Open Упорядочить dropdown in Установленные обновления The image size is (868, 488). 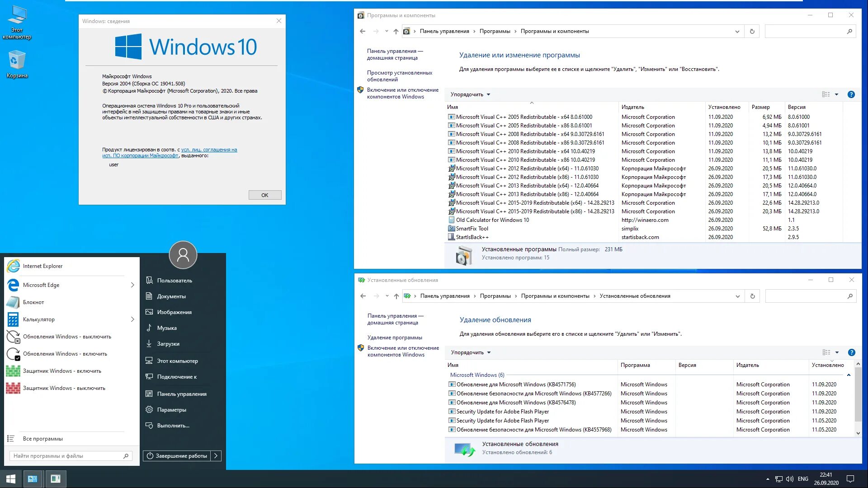click(x=471, y=352)
